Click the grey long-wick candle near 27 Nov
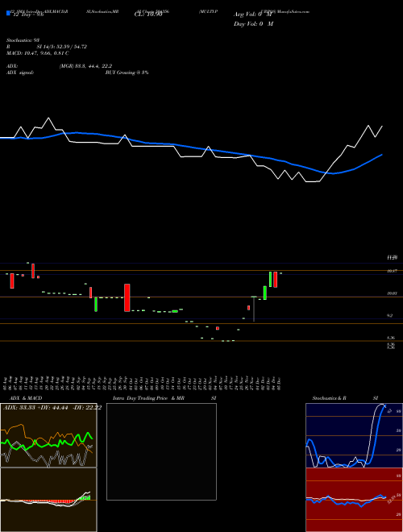The height and width of the screenshot is (532, 403). (x=254, y=309)
